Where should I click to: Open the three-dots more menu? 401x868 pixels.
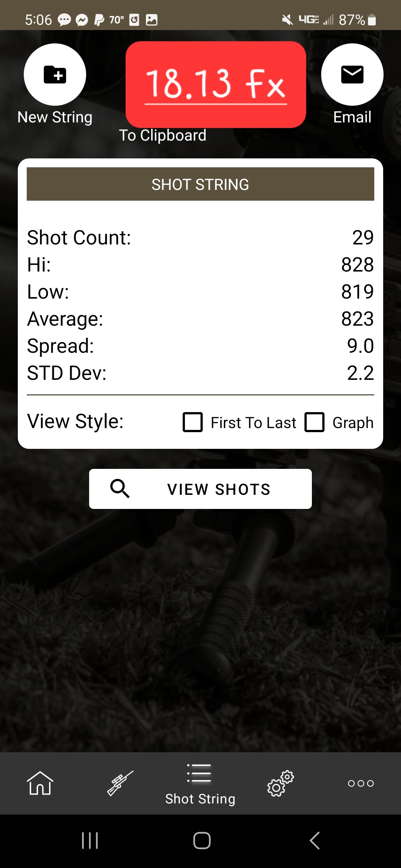click(x=361, y=783)
